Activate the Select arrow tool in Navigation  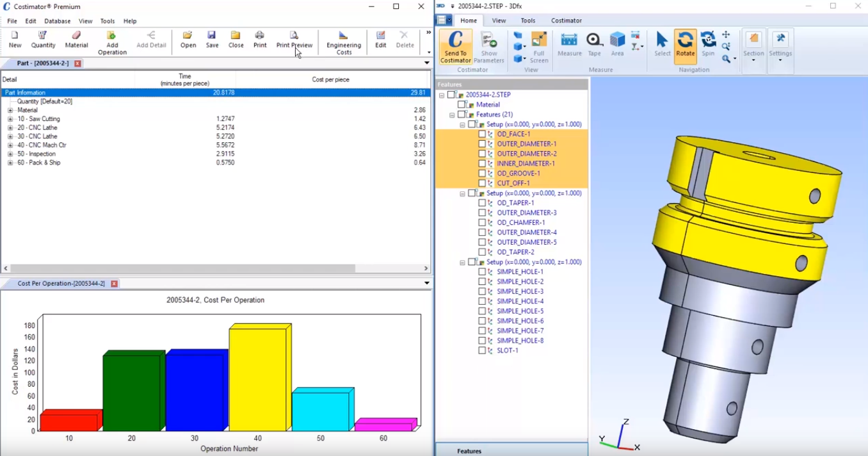click(663, 44)
